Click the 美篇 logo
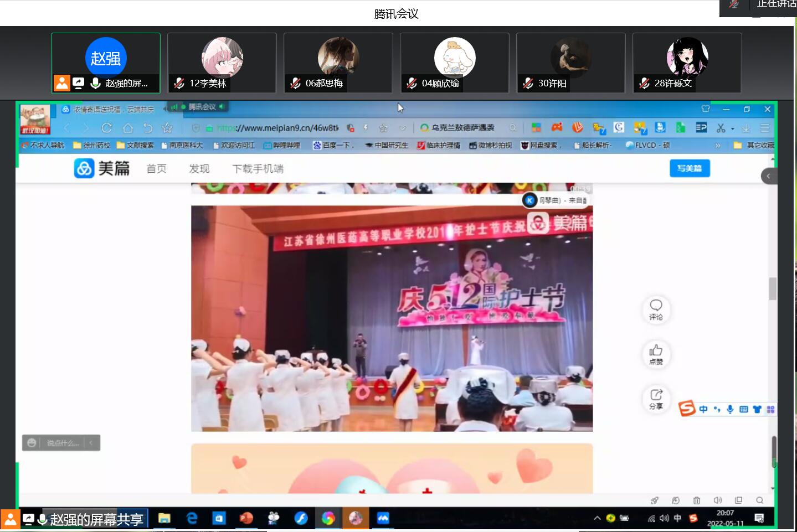The height and width of the screenshot is (532, 797). pos(102,168)
